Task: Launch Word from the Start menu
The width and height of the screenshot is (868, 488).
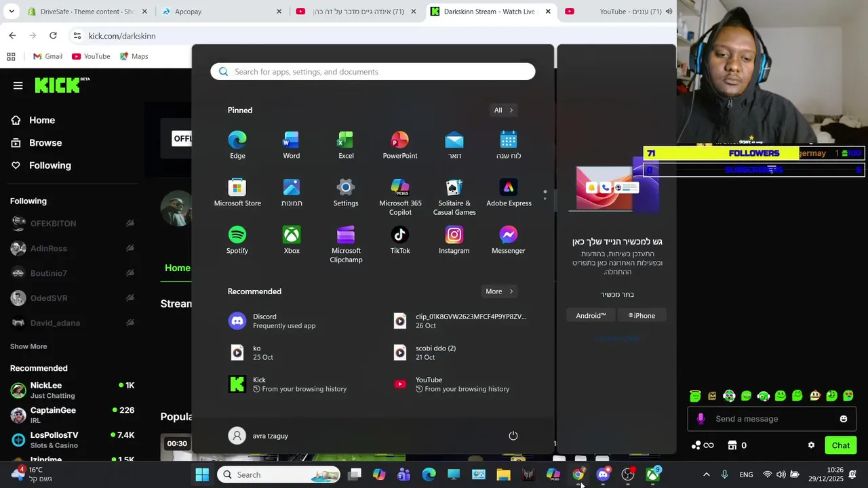Action: point(291,145)
